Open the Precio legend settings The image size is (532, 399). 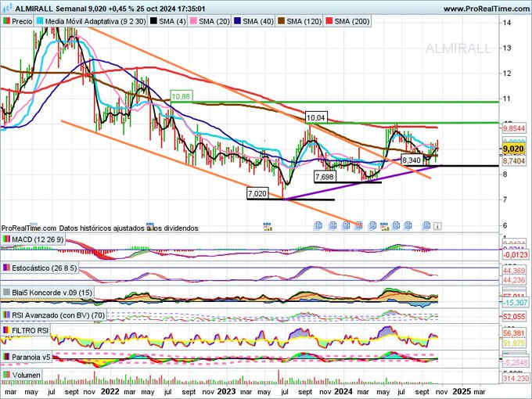click(x=17, y=21)
